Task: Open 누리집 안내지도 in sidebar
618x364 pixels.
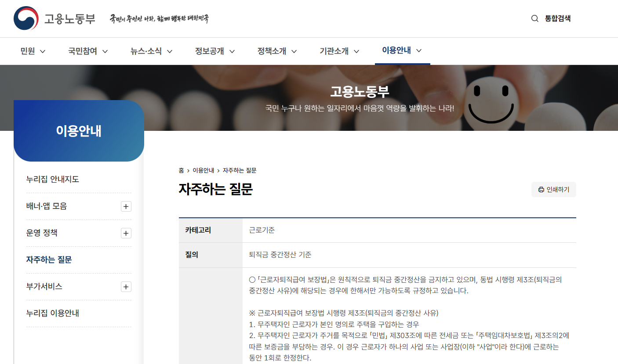Action: (53, 179)
